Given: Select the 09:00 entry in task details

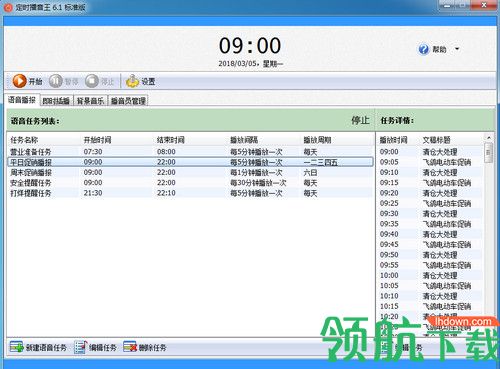Looking at the screenshot, I should click(389, 152).
